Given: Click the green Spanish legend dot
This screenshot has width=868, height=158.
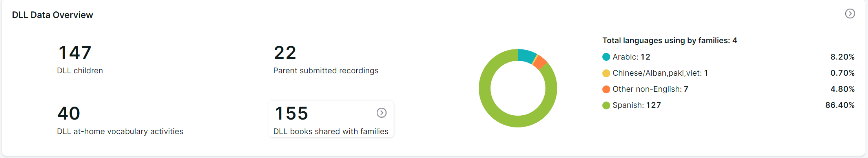Looking at the screenshot, I should [606, 105].
